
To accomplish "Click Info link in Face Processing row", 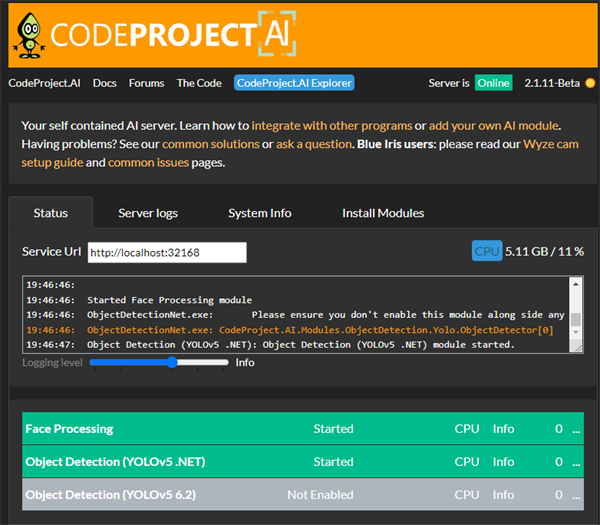I will click(x=503, y=429).
